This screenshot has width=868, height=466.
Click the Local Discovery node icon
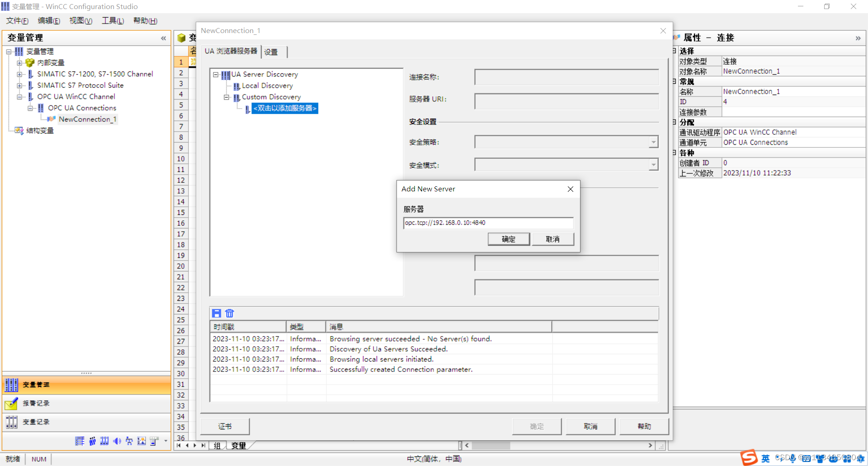[236, 86]
